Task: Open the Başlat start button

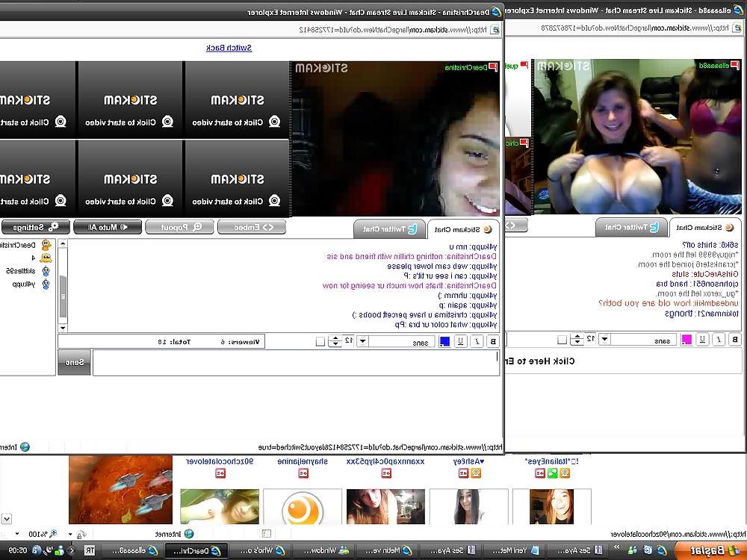Action: pyautogui.click(x=711, y=550)
